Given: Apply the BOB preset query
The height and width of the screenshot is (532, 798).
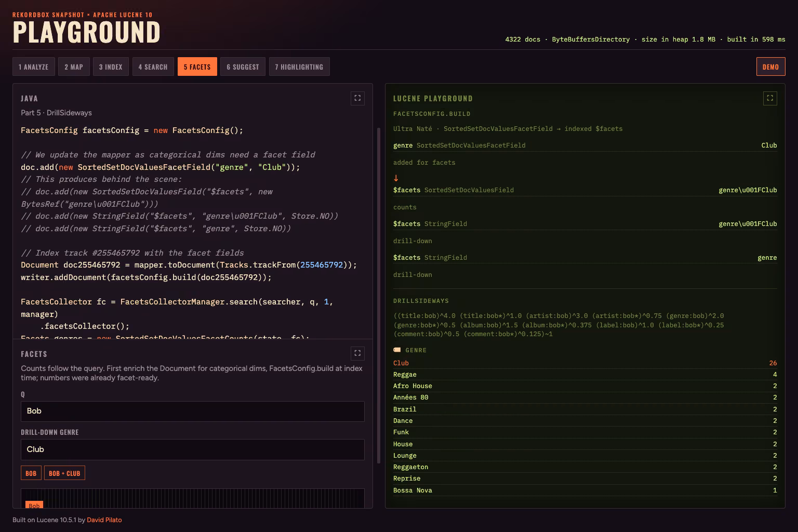Looking at the screenshot, I should coord(31,473).
